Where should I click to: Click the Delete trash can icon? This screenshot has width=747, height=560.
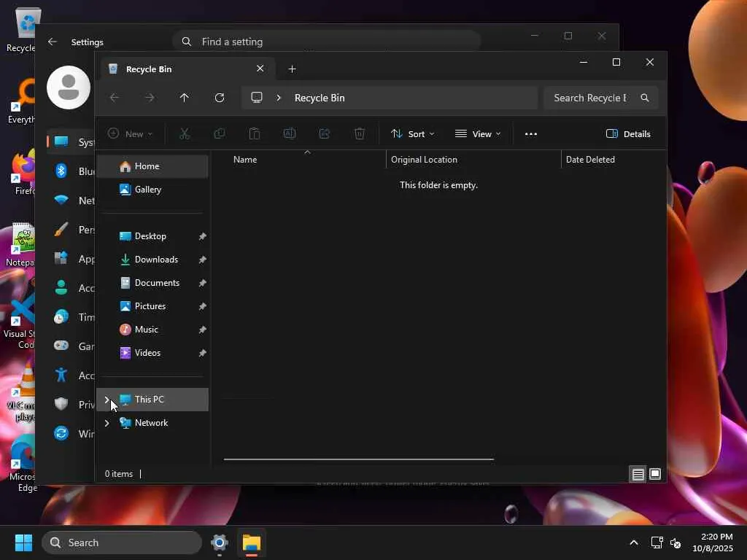click(x=360, y=134)
